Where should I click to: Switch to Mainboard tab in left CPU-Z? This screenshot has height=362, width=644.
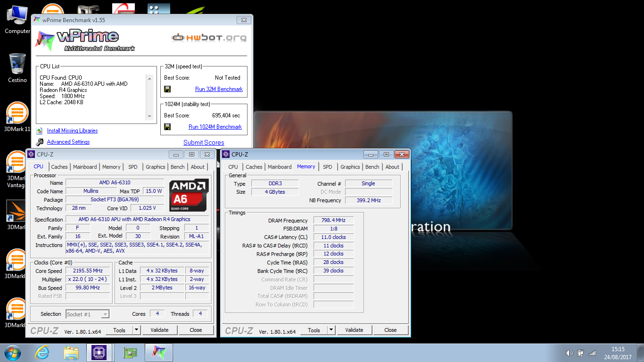click(85, 167)
